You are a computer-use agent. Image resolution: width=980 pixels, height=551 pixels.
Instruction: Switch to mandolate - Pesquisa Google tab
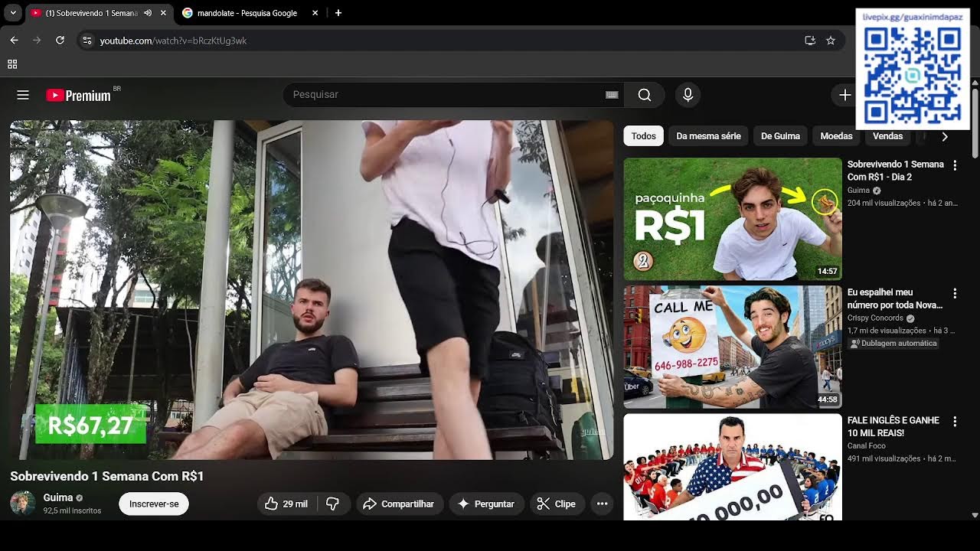coord(247,13)
